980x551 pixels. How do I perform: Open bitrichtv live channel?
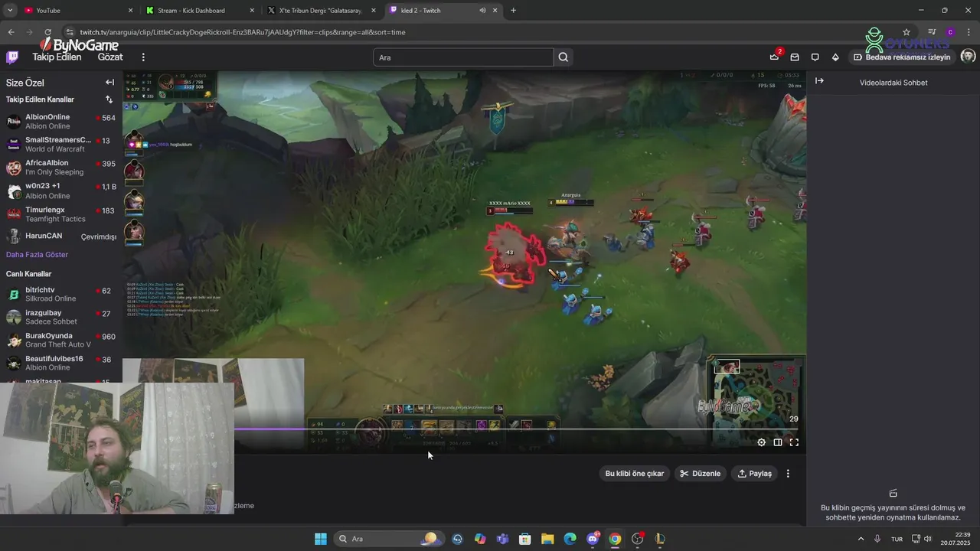tap(61, 295)
